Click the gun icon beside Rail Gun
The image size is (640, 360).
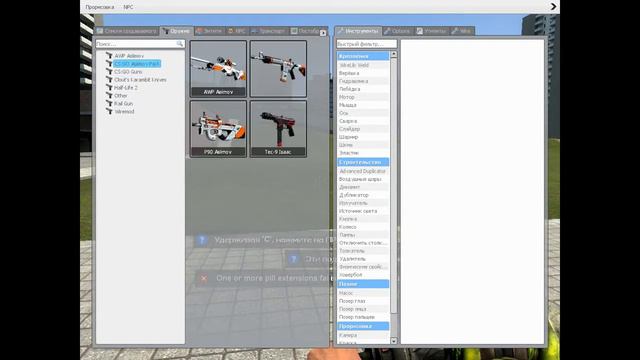(109, 103)
